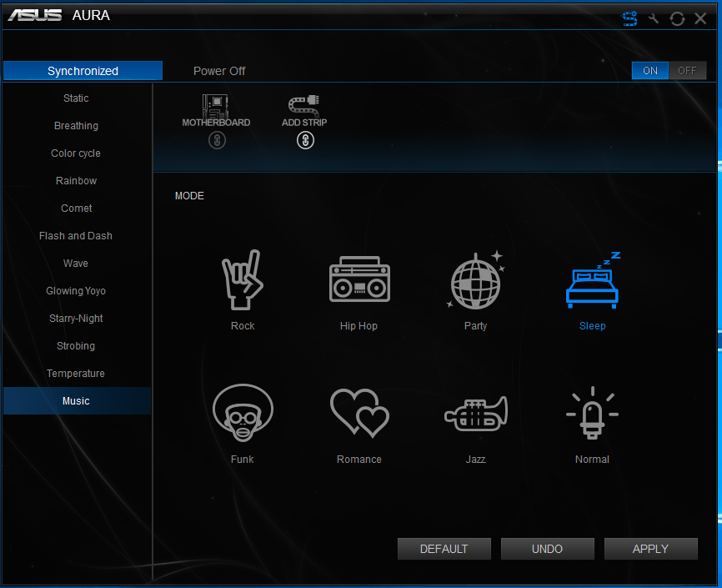Choose the Hip Hop boombox icon
Viewport: 722px width, 588px height.
tap(359, 279)
